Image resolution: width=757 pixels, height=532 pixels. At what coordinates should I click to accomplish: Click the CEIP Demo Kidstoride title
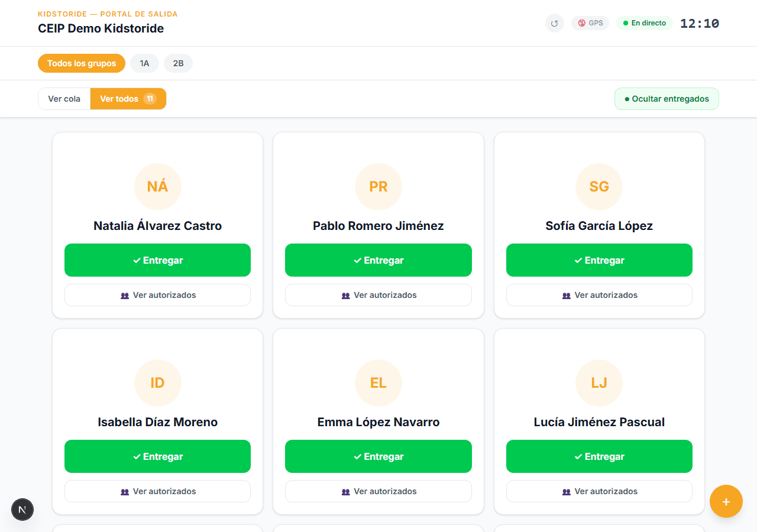[101, 28]
